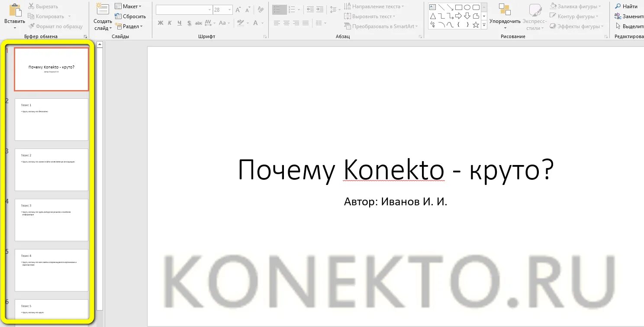This screenshot has width=644, height=327.
Task: Click Копировать copy command
Action: (x=46, y=16)
